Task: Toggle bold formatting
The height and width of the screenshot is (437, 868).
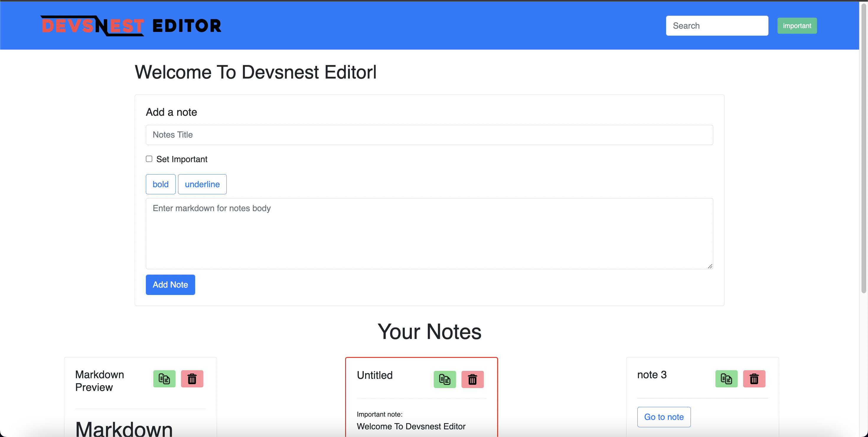Action: tap(160, 184)
